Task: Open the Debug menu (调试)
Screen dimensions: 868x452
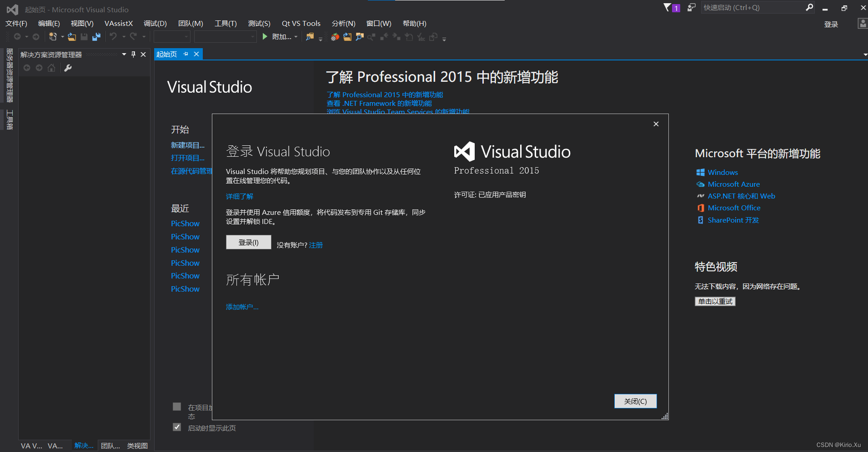Action: pyautogui.click(x=156, y=24)
